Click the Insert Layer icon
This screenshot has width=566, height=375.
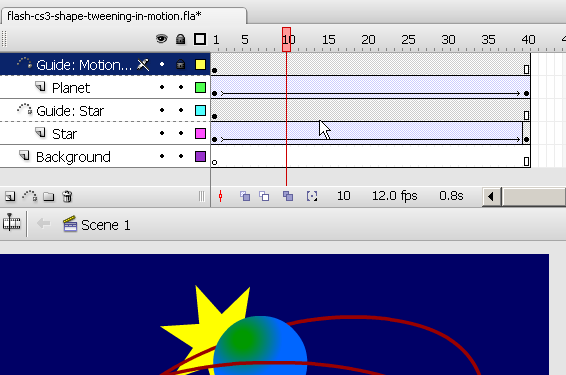tap(10, 196)
